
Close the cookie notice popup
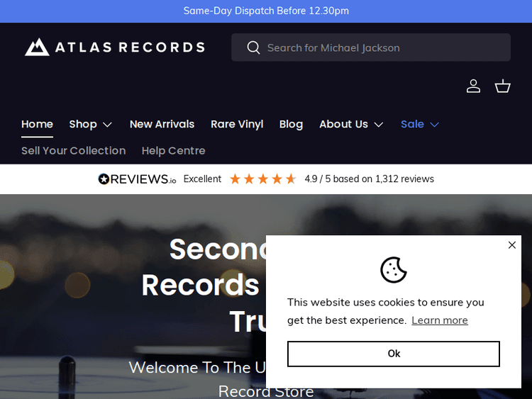coord(512,245)
